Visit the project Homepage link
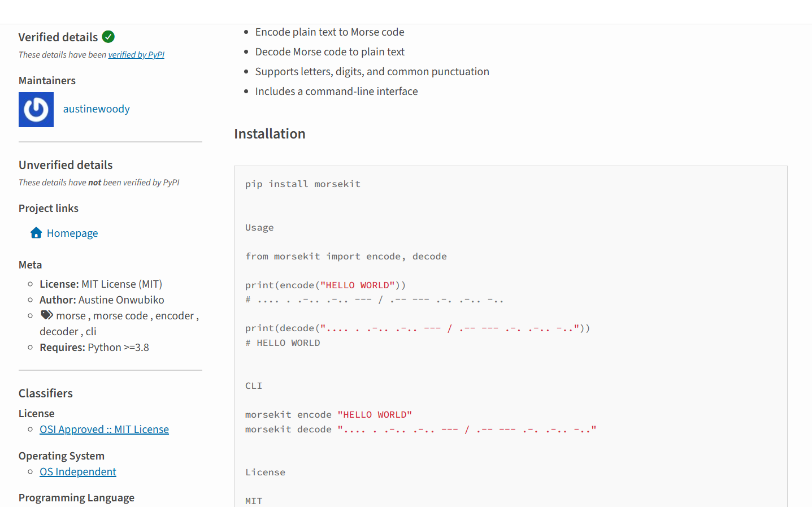This screenshot has width=812, height=507. coord(72,232)
